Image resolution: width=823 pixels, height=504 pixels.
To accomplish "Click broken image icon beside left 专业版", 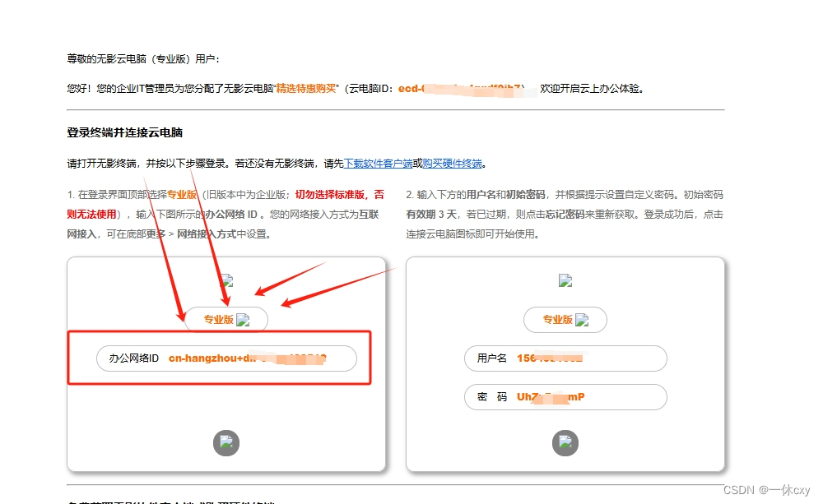I will [243, 320].
